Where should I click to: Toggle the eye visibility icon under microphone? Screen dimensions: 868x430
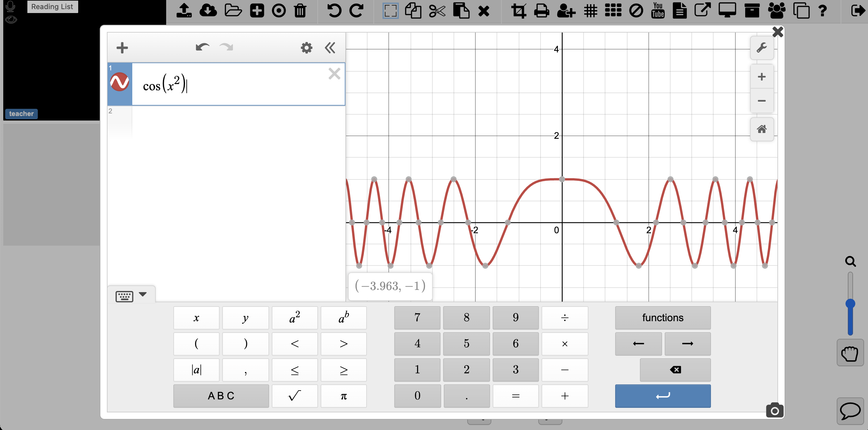click(x=10, y=20)
